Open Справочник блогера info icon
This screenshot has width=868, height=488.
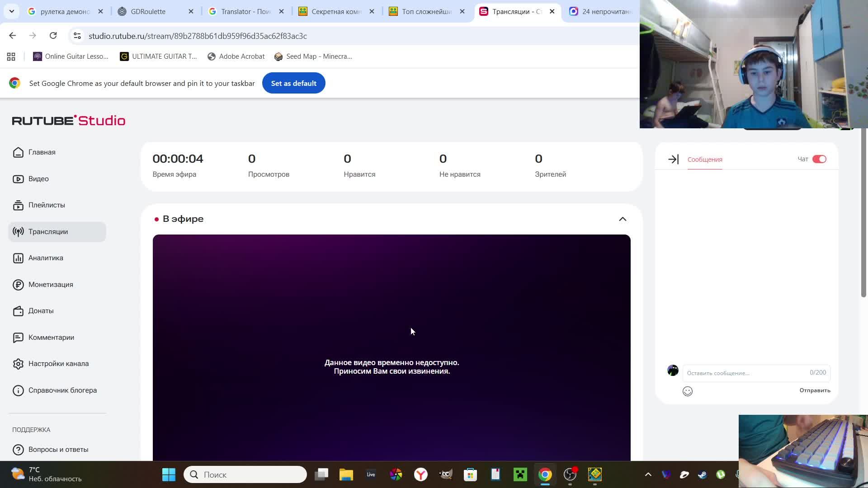[x=18, y=390]
